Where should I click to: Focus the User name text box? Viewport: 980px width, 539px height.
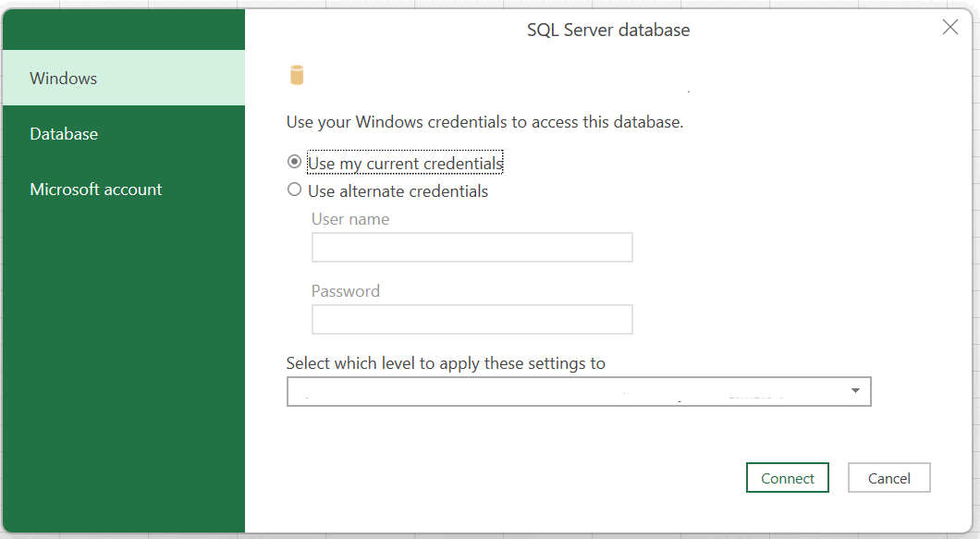coord(472,247)
